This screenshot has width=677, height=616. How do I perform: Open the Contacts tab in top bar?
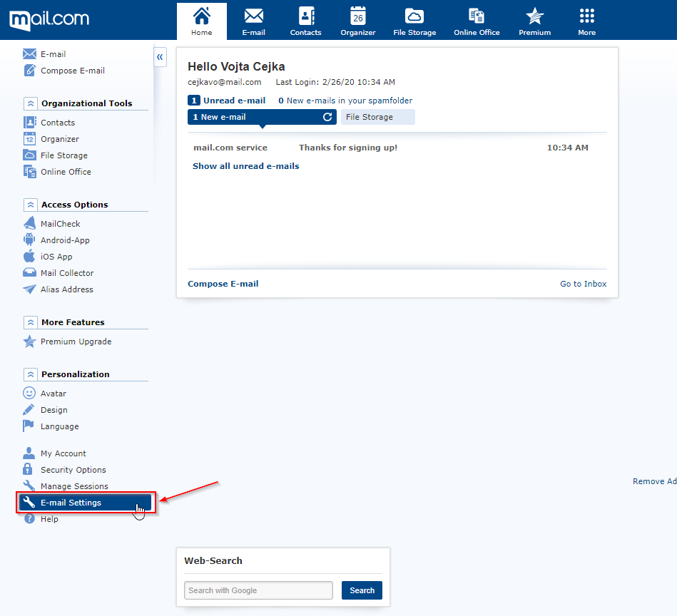click(x=306, y=21)
